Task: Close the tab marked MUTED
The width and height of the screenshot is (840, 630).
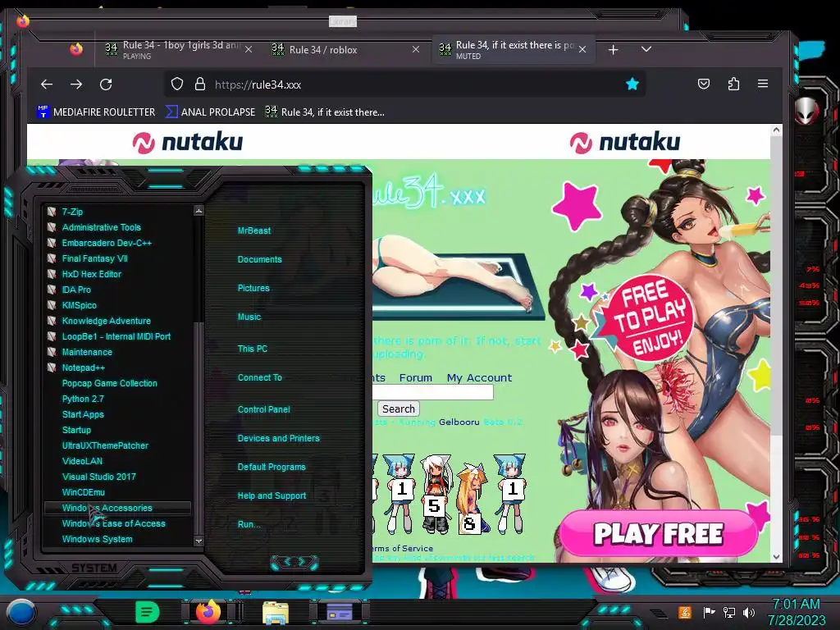Action: 582,49
